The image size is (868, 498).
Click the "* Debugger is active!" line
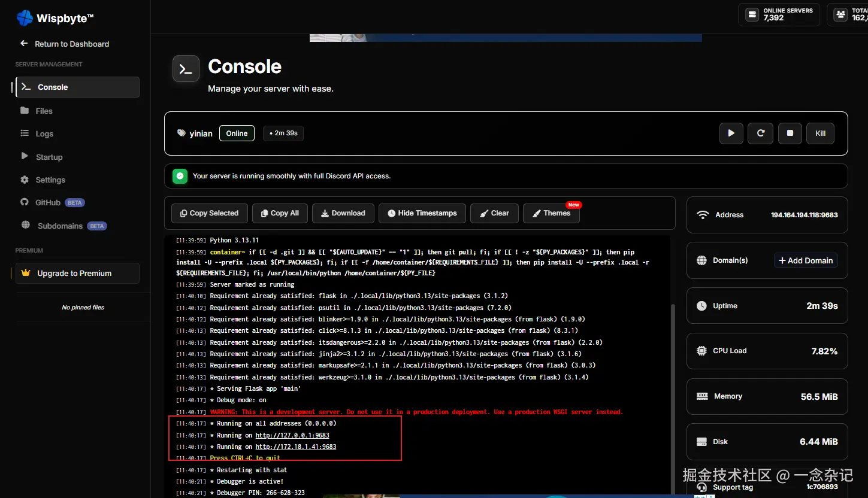pos(247,481)
